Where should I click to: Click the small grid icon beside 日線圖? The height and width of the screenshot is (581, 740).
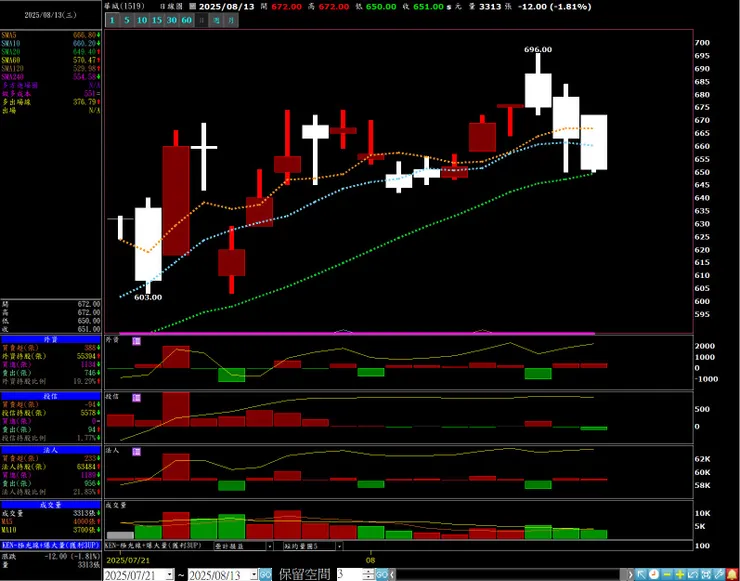tap(192, 7)
